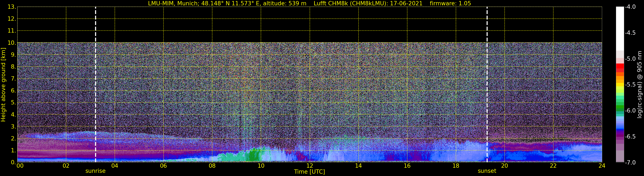Click the instrument label "Lufft CHM8k (CHM8kLMU): 17-06-2021"
Image resolution: width=644 pixels, height=176 pixels.
click(368, 3)
